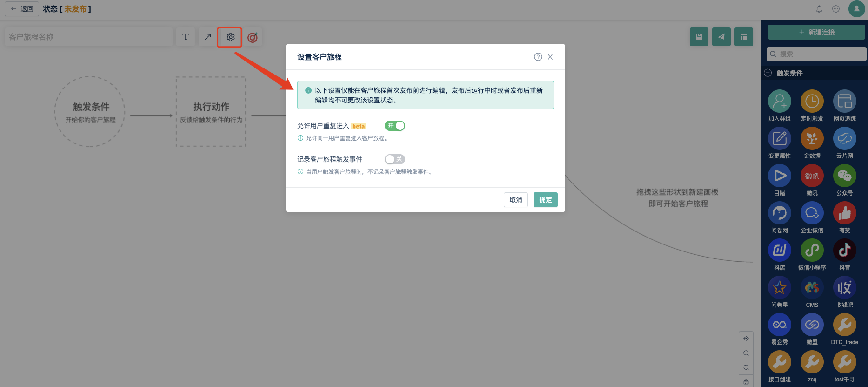Screen dimensions: 868x387
Task: Select the 问卷星 trigger icon
Action: [x=780, y=287]
